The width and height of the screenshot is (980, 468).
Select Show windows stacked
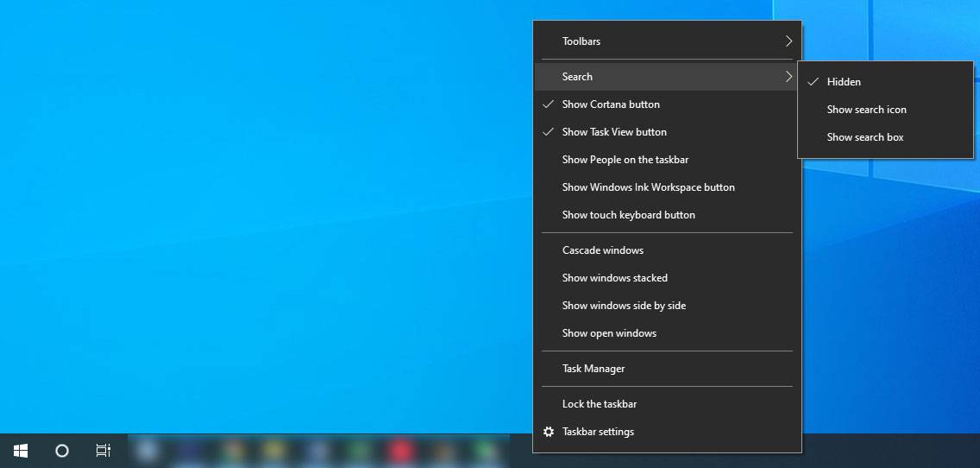click(x=614, y=278)
